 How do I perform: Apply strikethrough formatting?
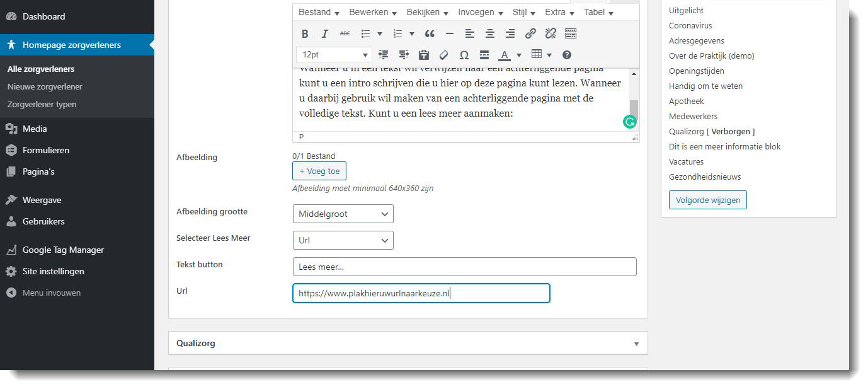[345, 33]
